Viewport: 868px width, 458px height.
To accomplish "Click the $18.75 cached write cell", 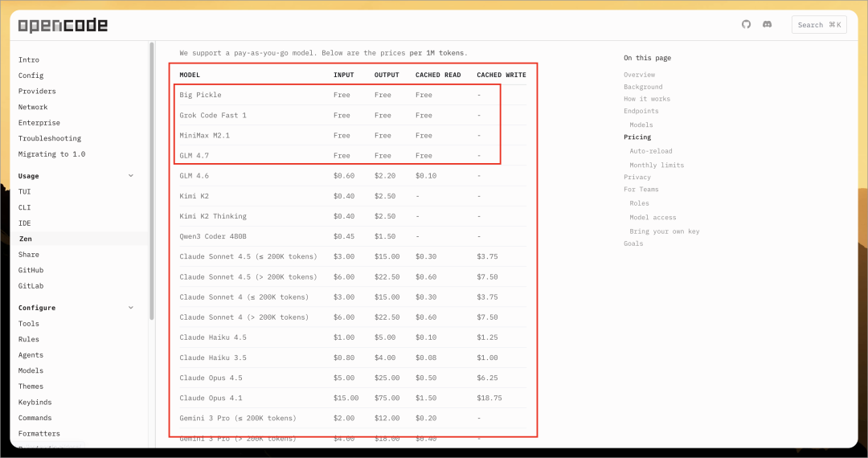I will tap(489, 399).
